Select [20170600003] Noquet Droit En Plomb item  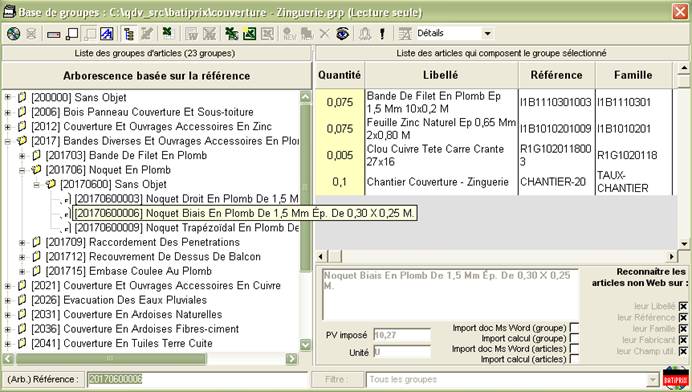(187, 199)
